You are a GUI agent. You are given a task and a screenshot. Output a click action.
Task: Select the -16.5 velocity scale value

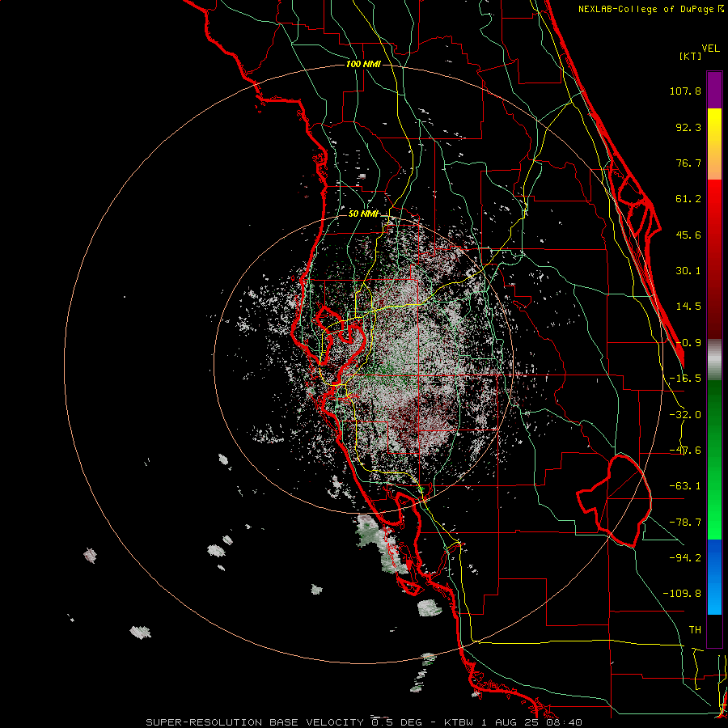pyautogui.click(x=685, y=379)
